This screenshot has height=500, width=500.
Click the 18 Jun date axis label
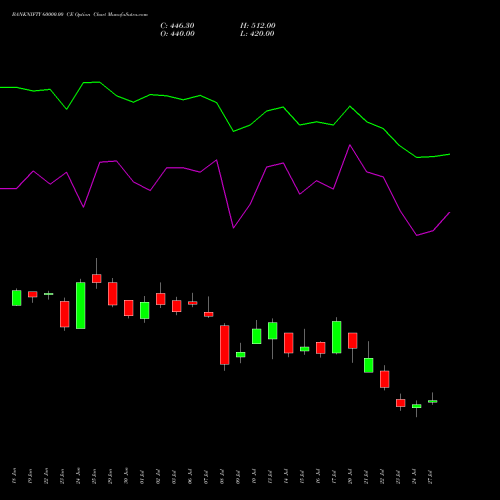click(14, 476)
